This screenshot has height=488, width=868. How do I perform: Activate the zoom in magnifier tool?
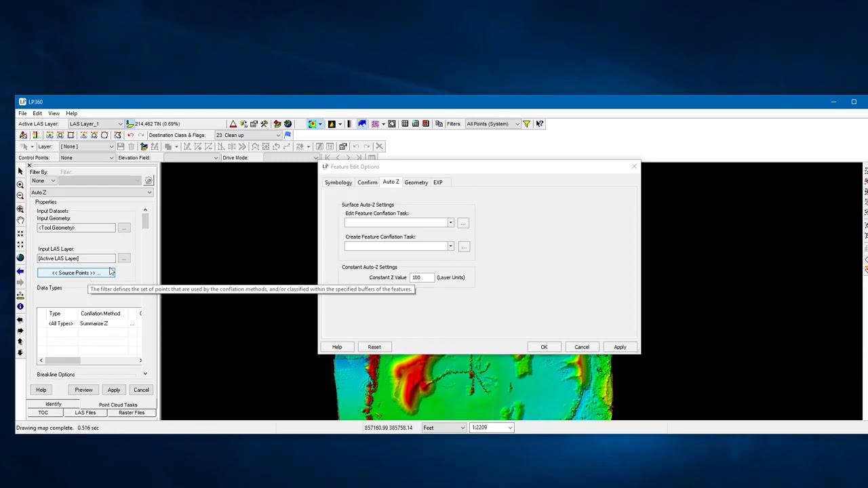tap(20, 184)
